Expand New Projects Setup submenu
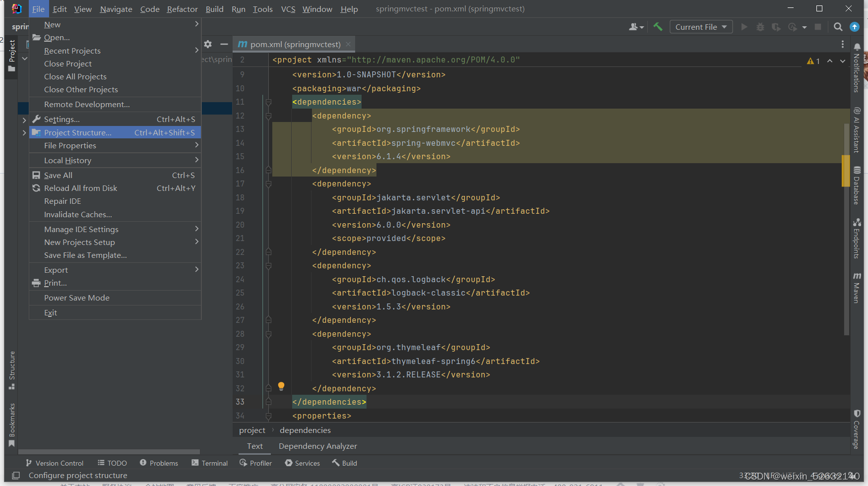Viewport: 868px width, 486px height. click(x=115, y=242)
